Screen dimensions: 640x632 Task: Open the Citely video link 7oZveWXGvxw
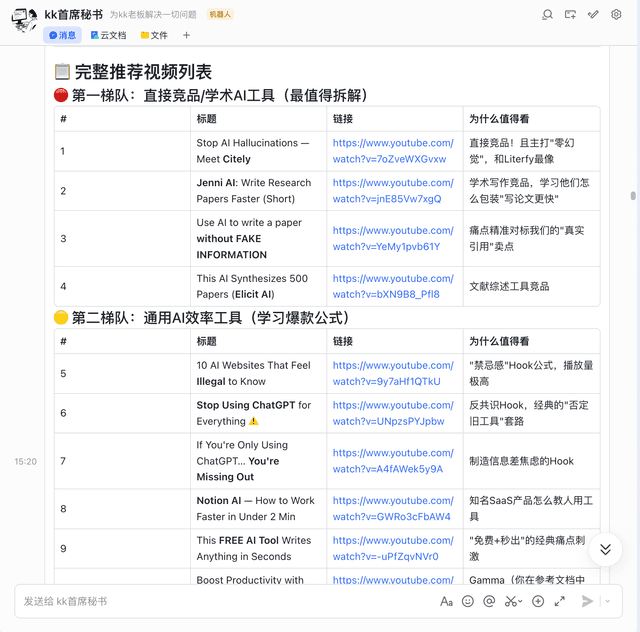coord(393,151)
